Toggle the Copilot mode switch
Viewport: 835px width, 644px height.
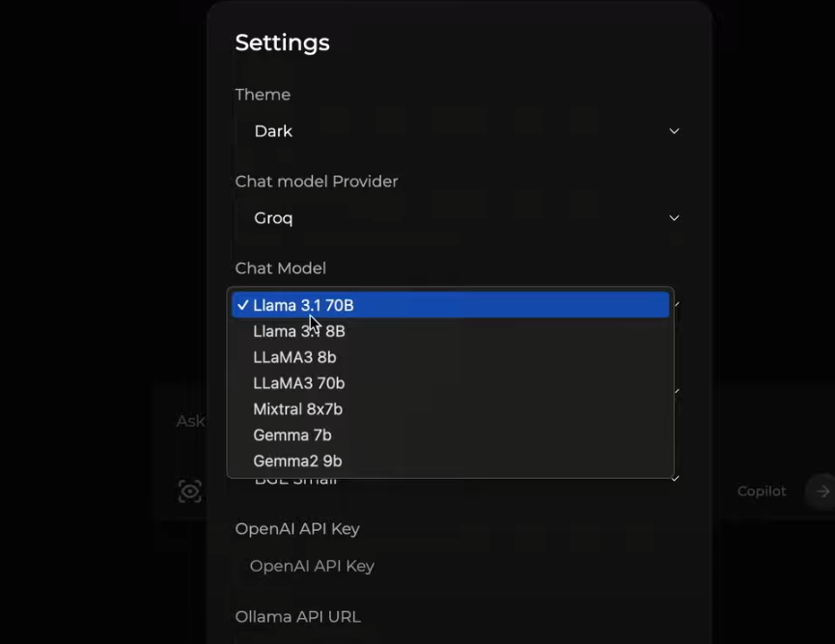pos(762,491)
